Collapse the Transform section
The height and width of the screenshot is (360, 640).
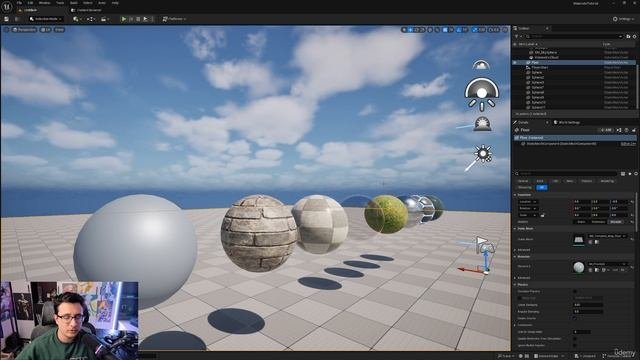coord(515,195)
